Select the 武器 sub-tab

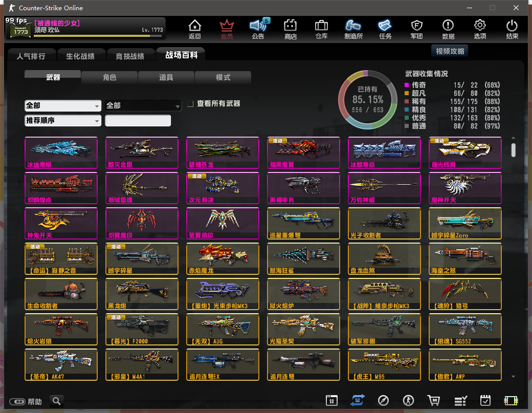pos(53,77)
